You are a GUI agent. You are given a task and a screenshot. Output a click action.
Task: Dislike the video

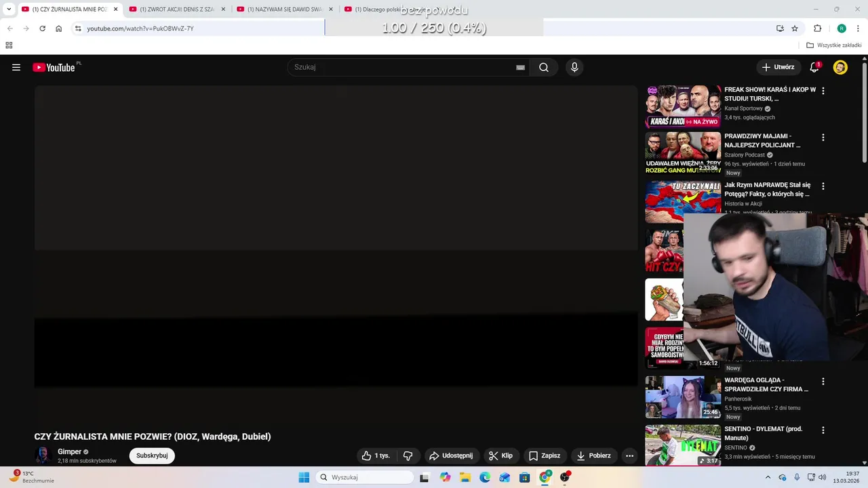[408, 455]
